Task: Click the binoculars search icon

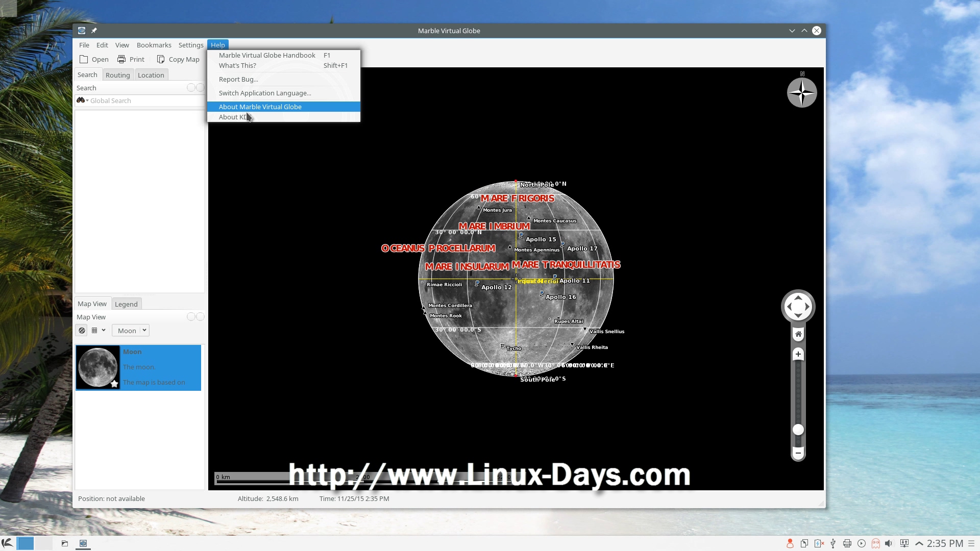Action: [x=81, y=101]
